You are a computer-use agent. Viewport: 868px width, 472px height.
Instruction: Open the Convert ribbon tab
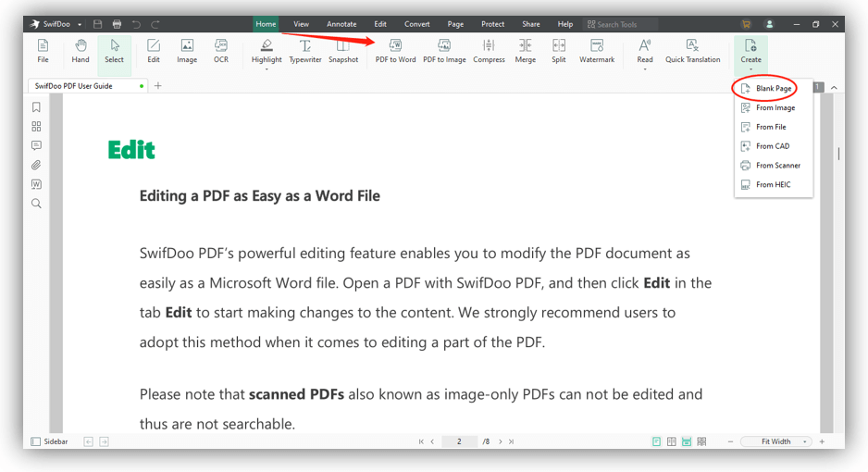tap(416, 24)
